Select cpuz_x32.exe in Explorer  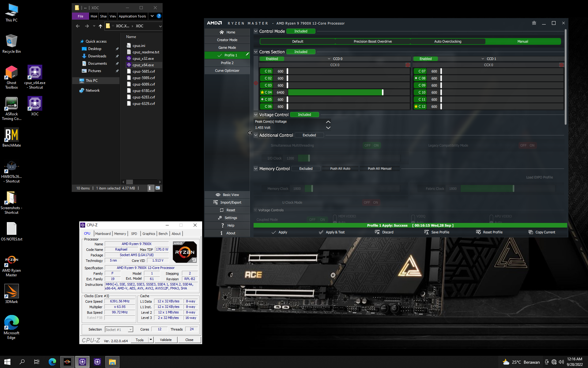(x=143, y=59)
